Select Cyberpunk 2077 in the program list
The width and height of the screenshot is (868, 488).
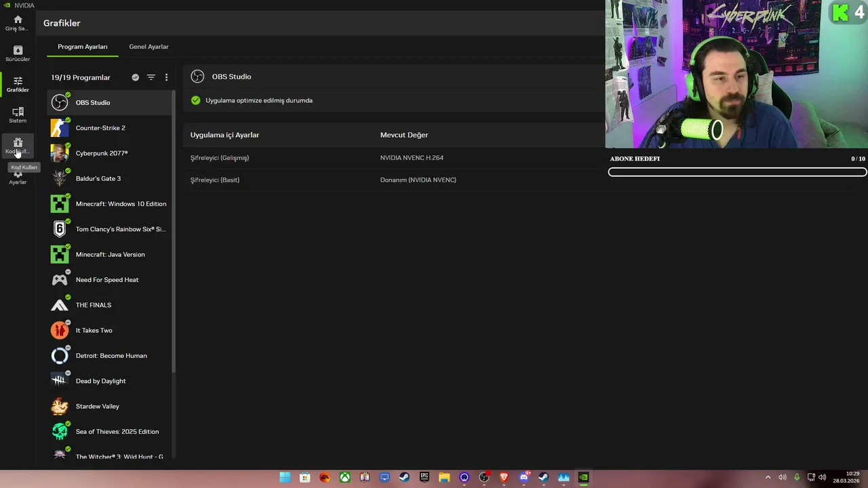click(x=109, y=153)
